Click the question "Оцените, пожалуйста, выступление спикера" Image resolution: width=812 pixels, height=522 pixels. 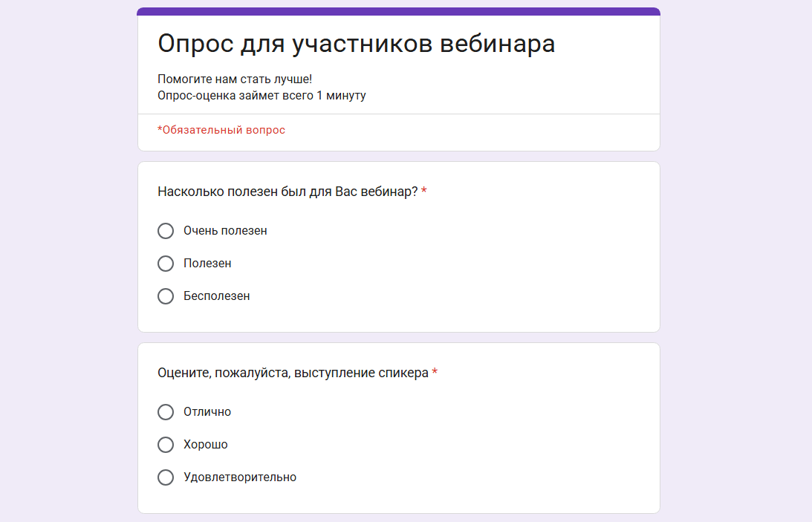tap(293, 373)
